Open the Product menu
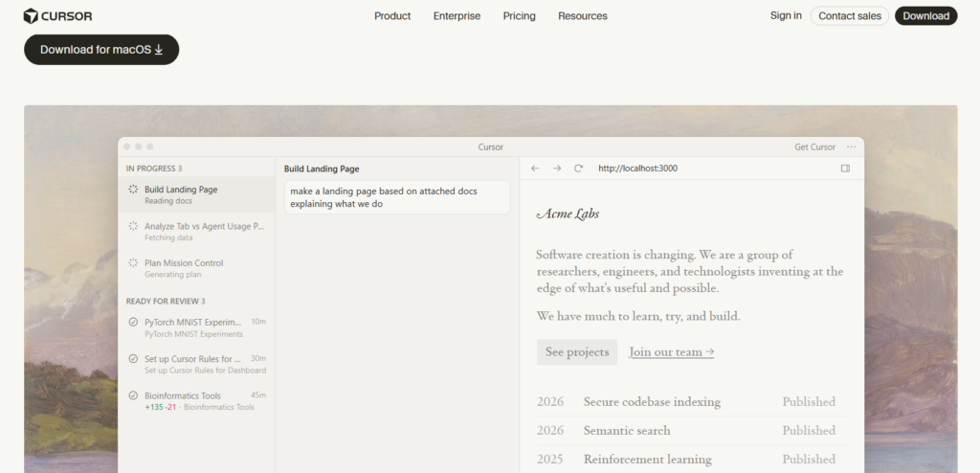Screen dimensions: 980x473 click(392, 16)
